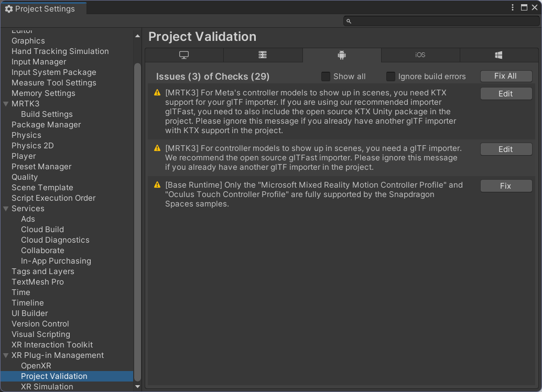Viewport: 542px width, 392px height.
Task: Select the MRTK3 settings entry
Action: [26, 104]
